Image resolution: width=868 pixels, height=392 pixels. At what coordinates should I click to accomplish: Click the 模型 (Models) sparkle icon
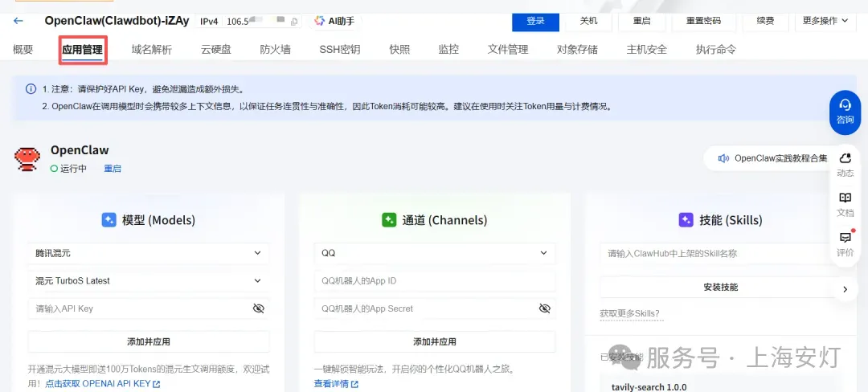point(108,220)
